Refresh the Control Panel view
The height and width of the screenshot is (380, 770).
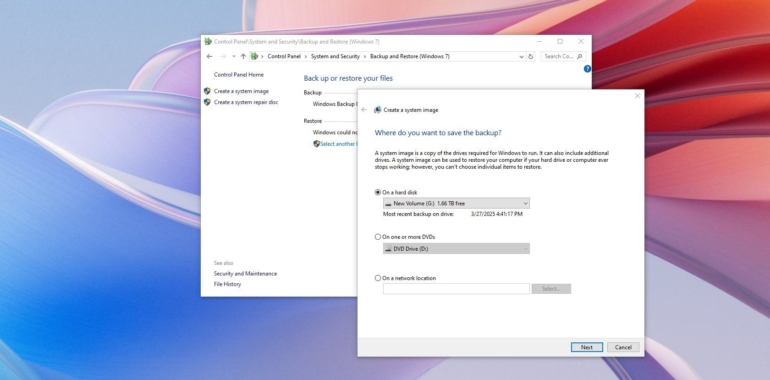pyautogui.click(x=530, y=56)
